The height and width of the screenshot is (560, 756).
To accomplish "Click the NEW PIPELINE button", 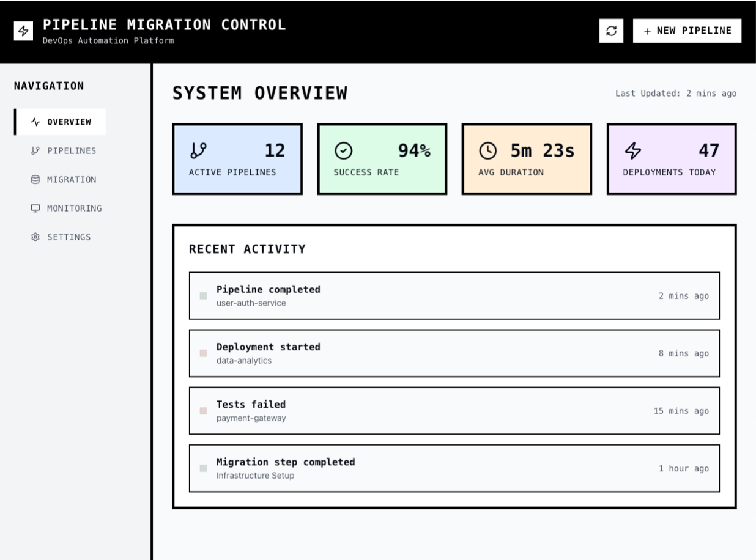I will point(686,30).
